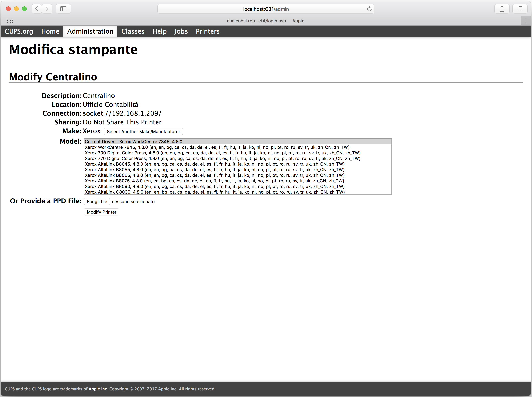Viewport: 532px width, 397px height.
Task: Click the localhost:631/admin address field
Action: tap(265, 9)
